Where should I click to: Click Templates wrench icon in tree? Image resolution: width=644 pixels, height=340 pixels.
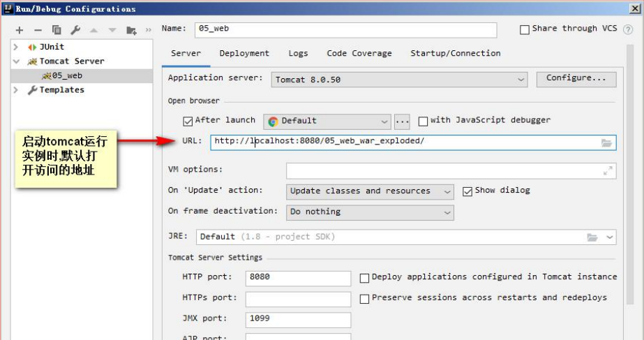click(33, 90)
